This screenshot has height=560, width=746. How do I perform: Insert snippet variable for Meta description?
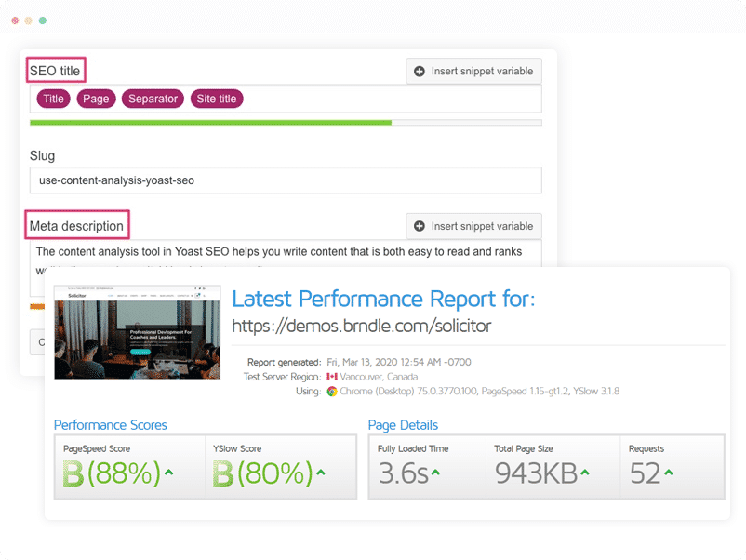click(x=473, y=226)
